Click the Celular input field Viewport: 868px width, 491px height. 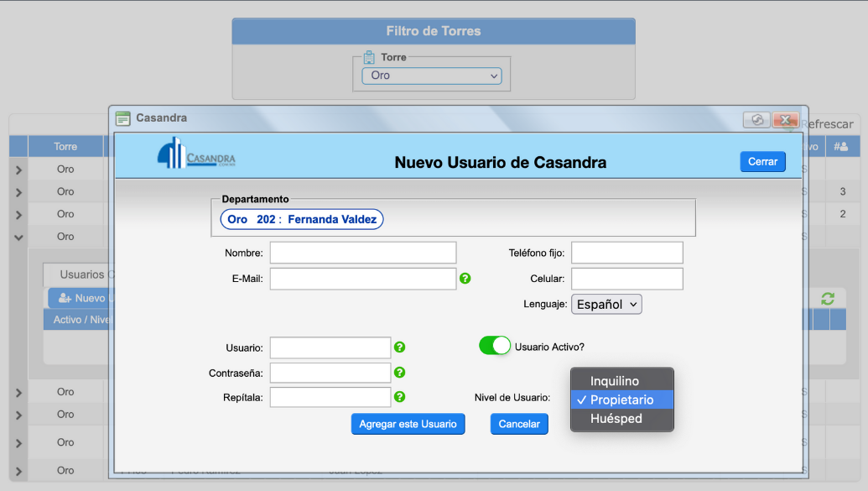[x=626, y=279]
